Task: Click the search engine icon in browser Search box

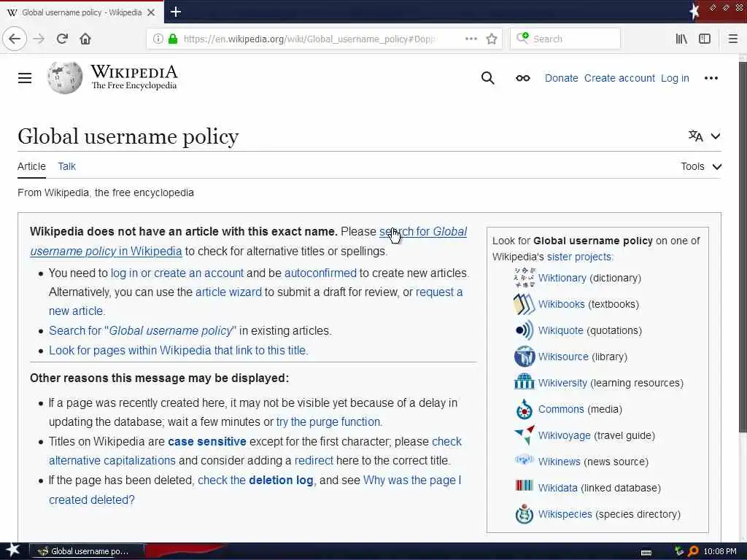Action: [x=522, y=38]
